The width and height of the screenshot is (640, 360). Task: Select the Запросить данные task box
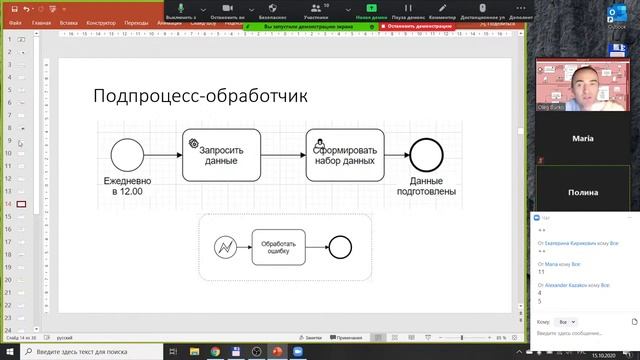tap(221, 155)
